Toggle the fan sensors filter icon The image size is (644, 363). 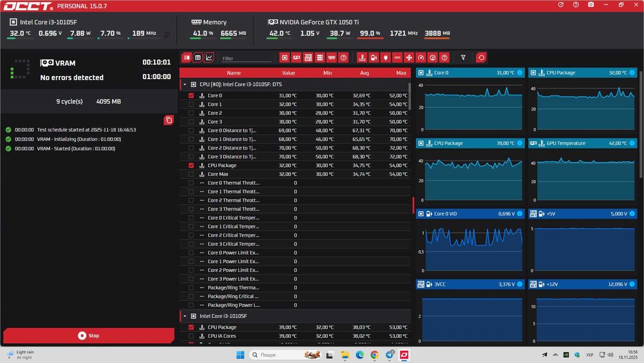(x=409, y=58)
